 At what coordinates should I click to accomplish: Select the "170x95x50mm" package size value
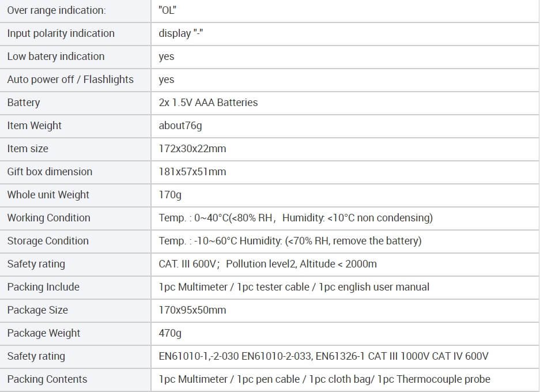pos(192,310)
